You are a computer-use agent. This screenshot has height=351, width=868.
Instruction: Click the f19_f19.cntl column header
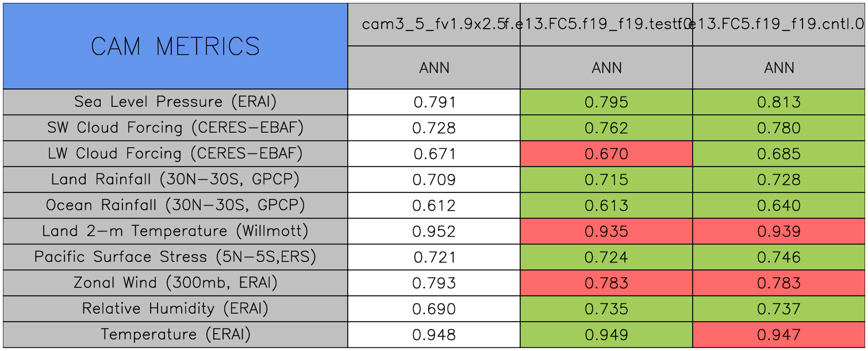pyautogui.click(x=778, y=24)
